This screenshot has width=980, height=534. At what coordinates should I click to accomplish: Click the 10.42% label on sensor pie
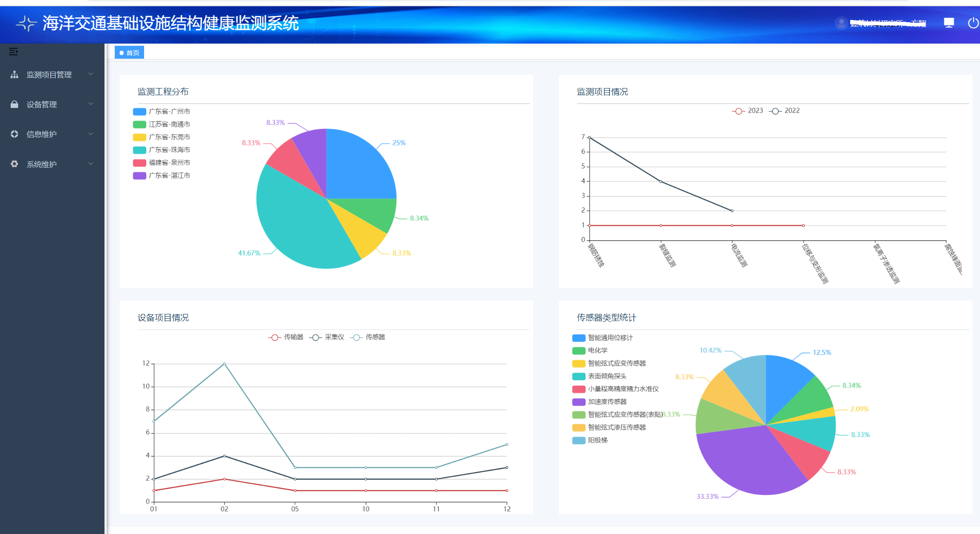pos(711,350)
